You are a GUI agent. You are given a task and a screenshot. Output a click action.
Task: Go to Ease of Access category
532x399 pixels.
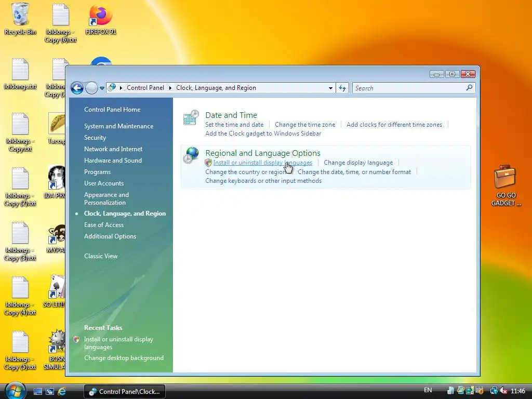pos(104,225)
